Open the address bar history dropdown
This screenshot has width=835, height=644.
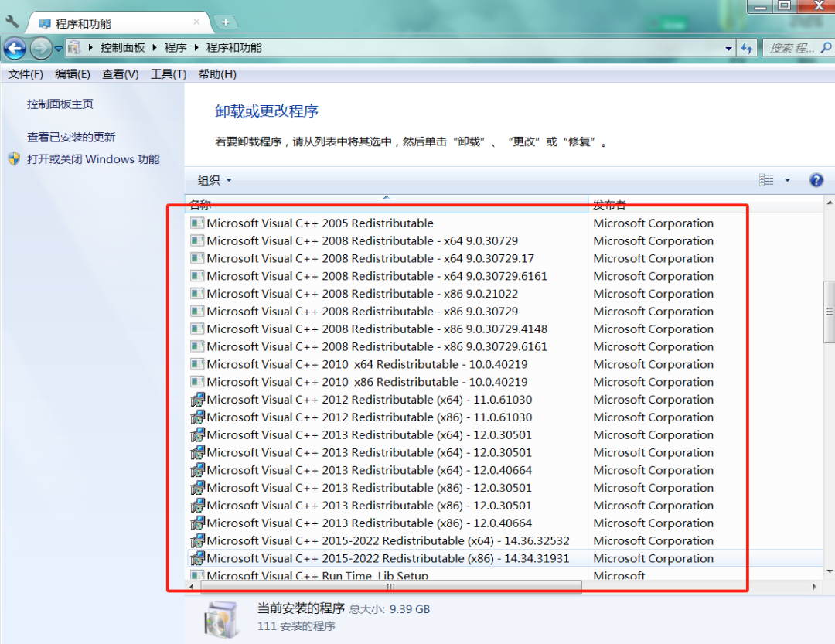[728, 49]
